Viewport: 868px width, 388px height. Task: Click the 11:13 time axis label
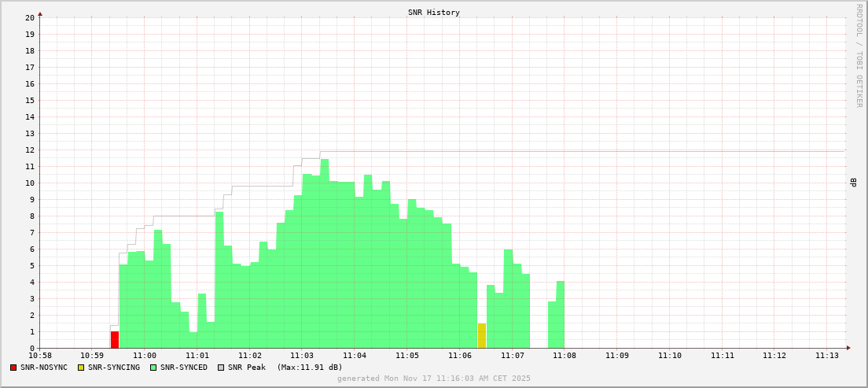point(827,357)
